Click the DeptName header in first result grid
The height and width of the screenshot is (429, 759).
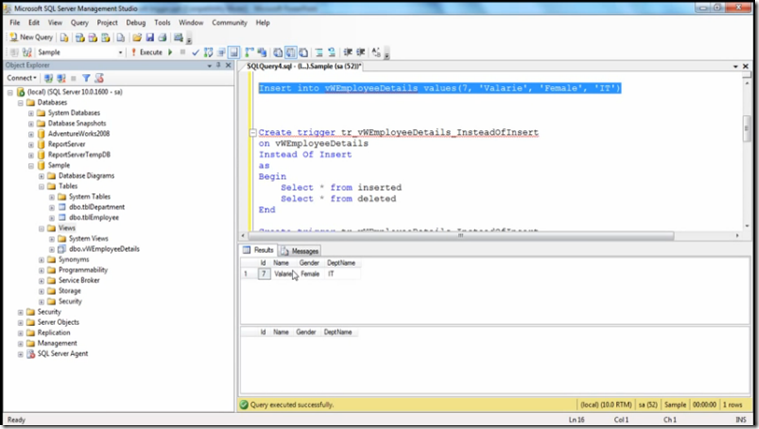pos(341,263)
